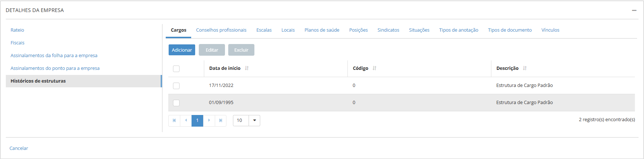
Task: Jump to last page of results
Action: 221,120
